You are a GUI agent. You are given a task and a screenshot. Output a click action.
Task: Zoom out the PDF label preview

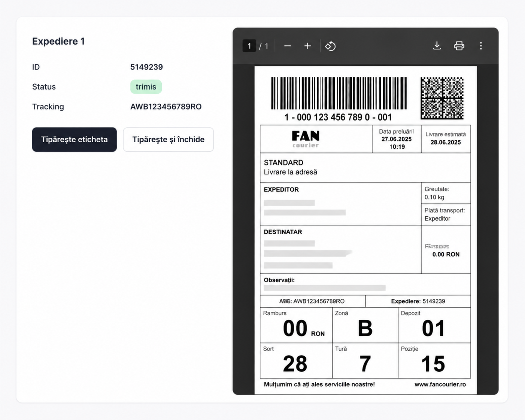[288, 46]
